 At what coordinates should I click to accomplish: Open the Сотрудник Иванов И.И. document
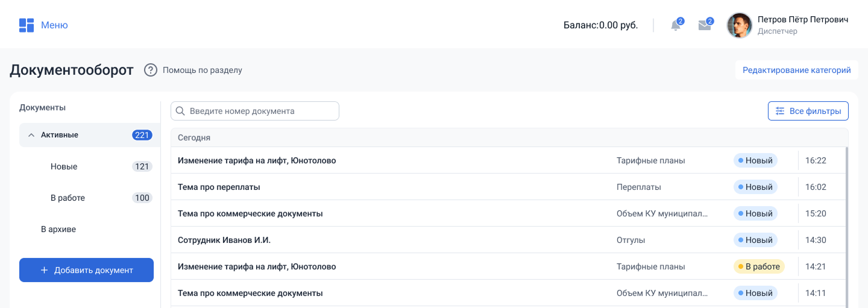click(224, 240)
